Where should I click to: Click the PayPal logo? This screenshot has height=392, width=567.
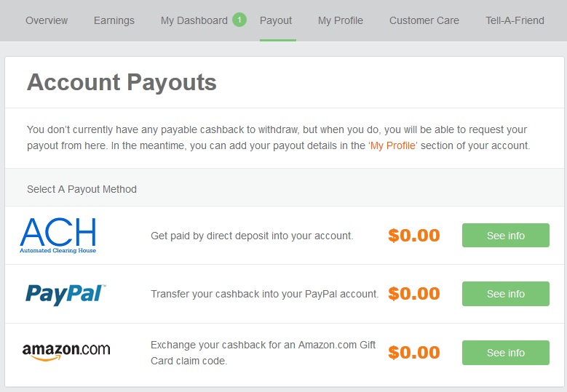tap(66, 294)
